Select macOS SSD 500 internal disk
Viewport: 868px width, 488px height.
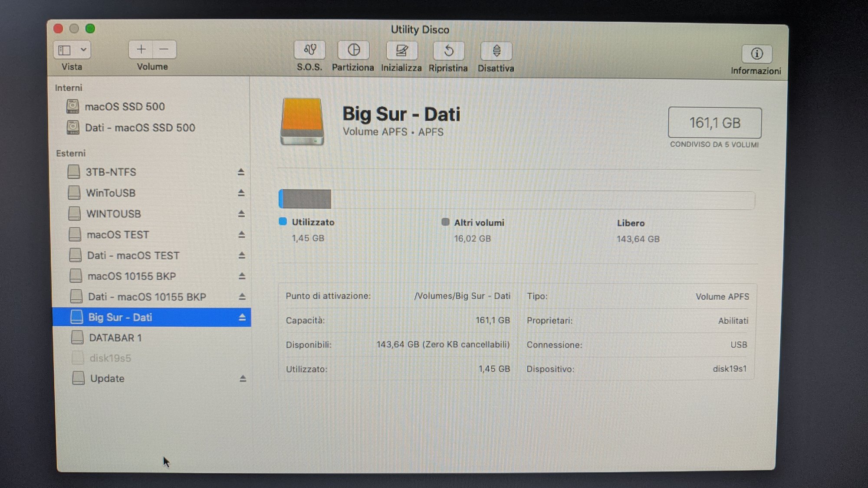coord(125,107)
